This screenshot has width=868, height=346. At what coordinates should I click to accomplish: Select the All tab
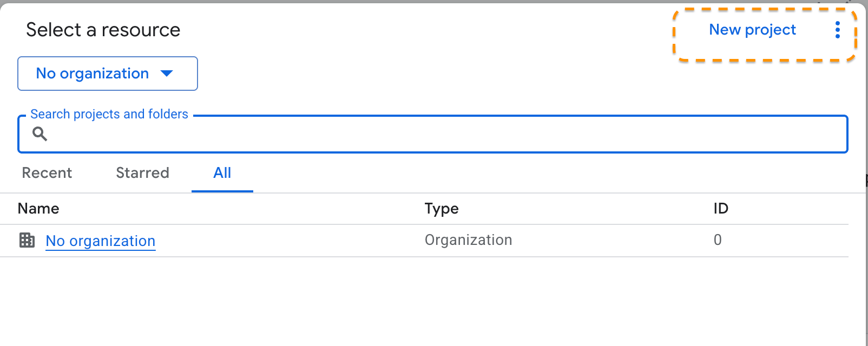(222, 173)
